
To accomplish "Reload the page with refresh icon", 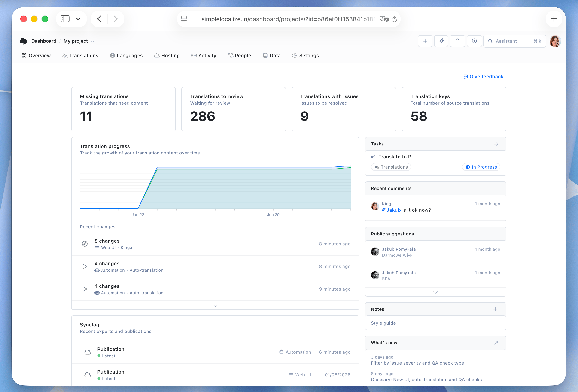I will (x=394, y=19).
